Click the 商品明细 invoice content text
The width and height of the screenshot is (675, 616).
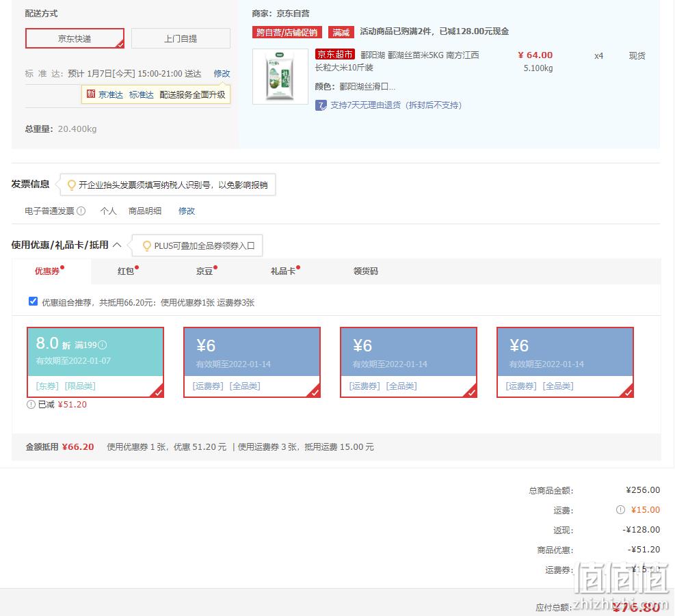point(145,211)
